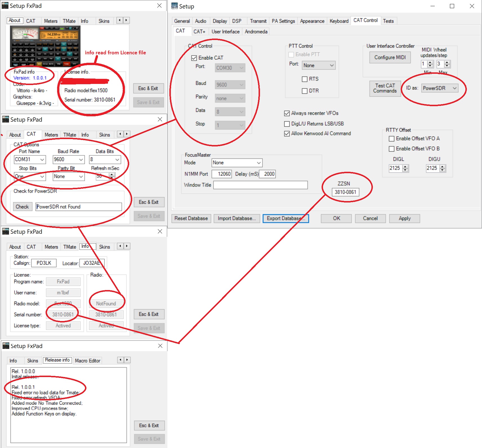Open the Appearance tab
The image size is (482, 448).
pos(312,21)
